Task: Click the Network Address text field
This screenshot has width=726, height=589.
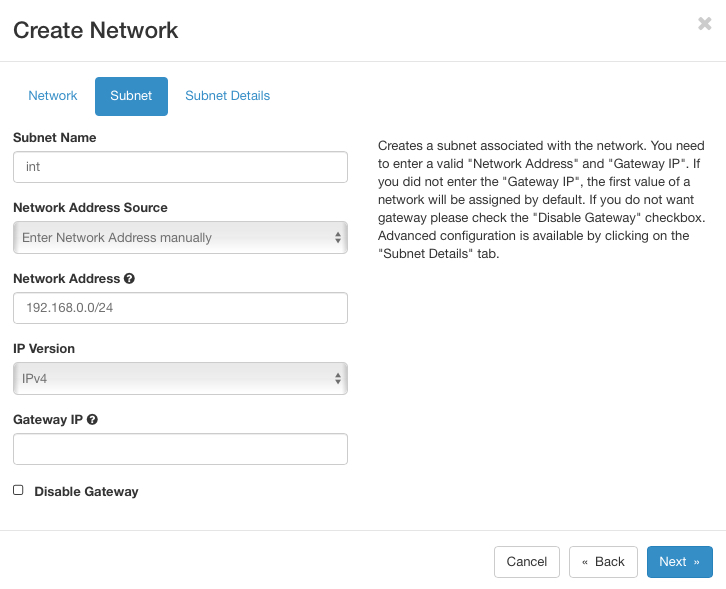Action: click(x=180, y=308)
